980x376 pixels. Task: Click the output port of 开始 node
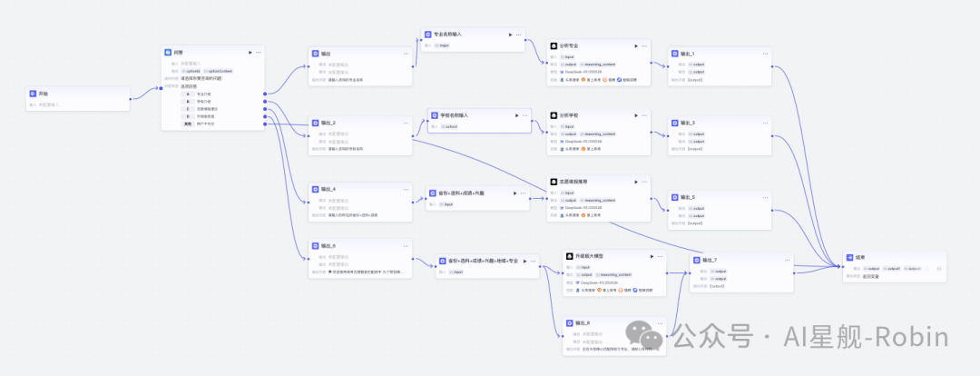(130, 98)
